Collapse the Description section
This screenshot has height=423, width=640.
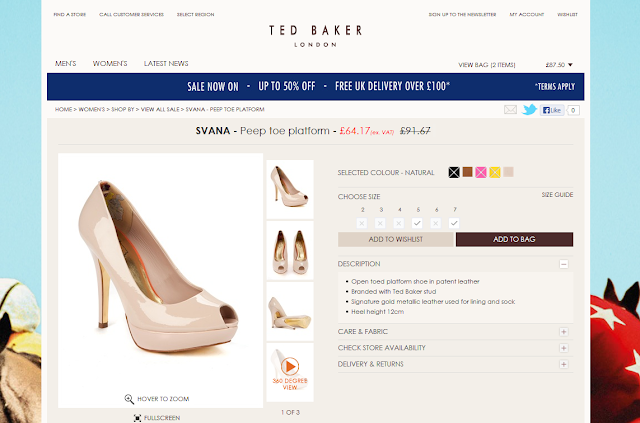click(564, 264)
